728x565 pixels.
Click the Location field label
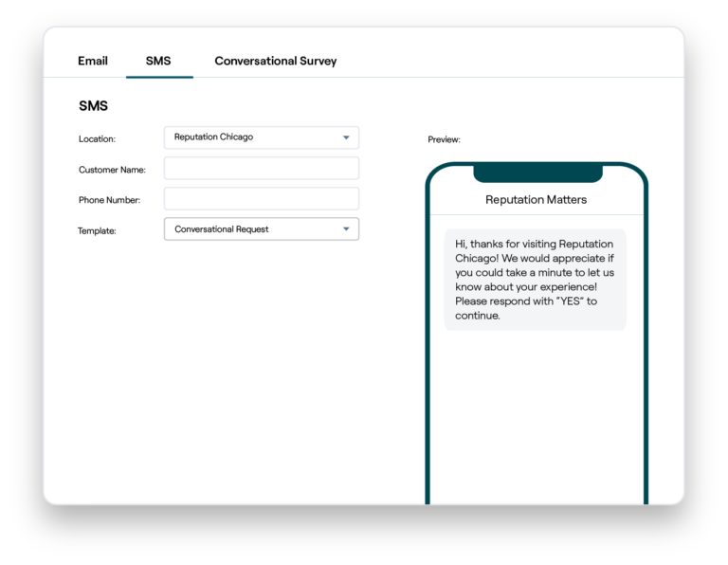coord(97,139)
